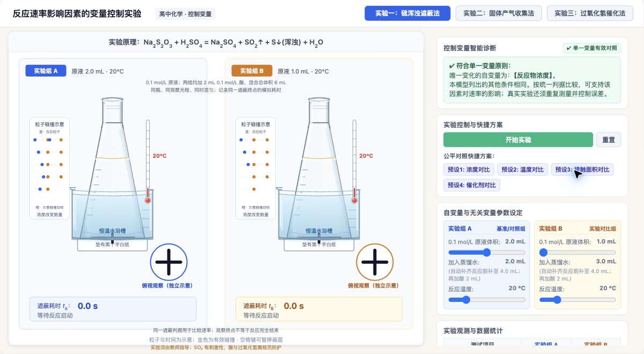Screen dimensions: 644x354
Task: Adjust 实验组 A 反应温度 slider
Action: point(487,299)
